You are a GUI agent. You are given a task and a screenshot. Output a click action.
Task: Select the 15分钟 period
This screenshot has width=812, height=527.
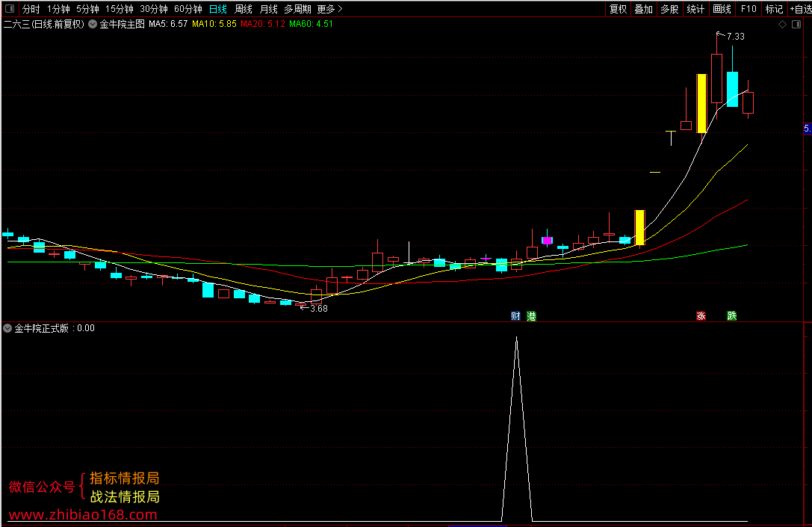click(x=119, y=9)
